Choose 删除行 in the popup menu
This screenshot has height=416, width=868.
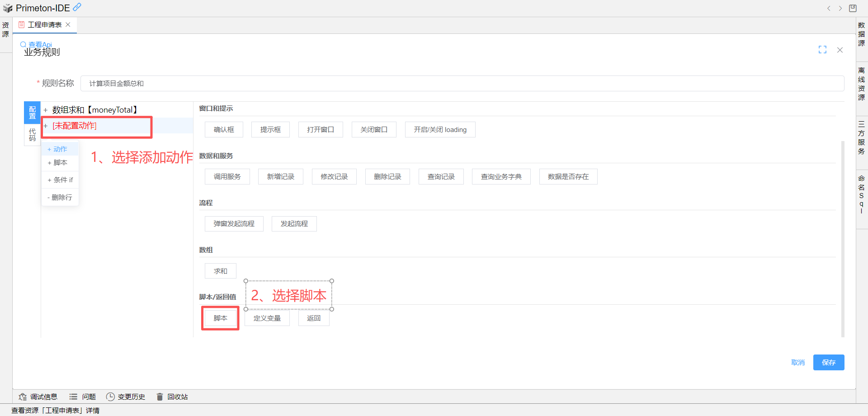60,198
